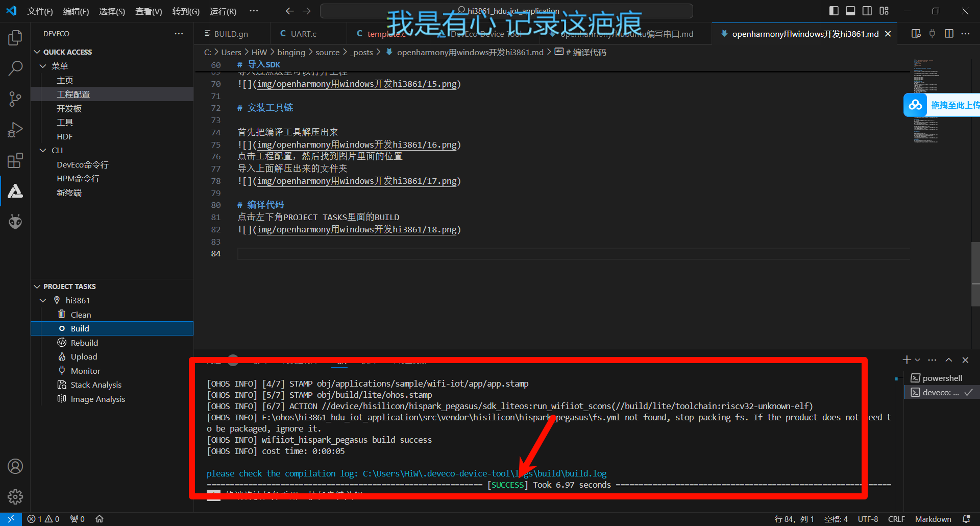
Task: Open the PlatformIO alien icon
Action: pos(15,222)
